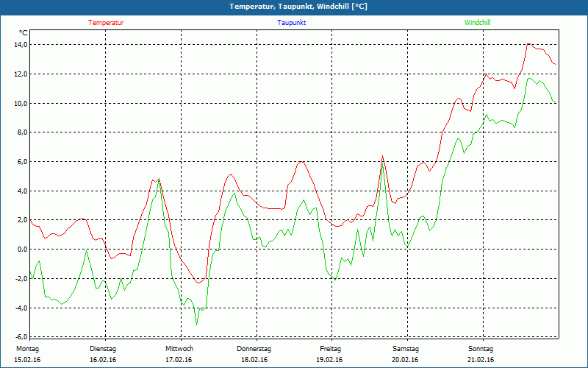Click the '8,0' y-axis value
The image size is (588, 368).
point(23,132)
